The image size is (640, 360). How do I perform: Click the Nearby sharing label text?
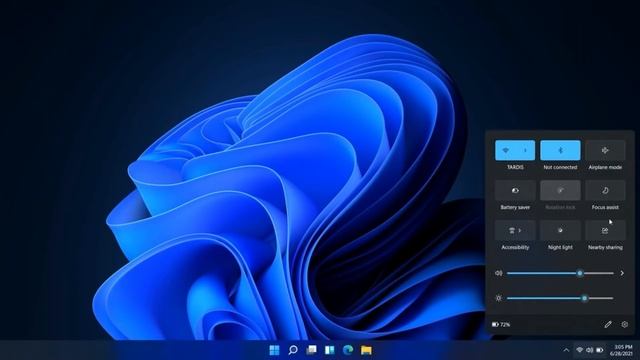pos(605,247)
